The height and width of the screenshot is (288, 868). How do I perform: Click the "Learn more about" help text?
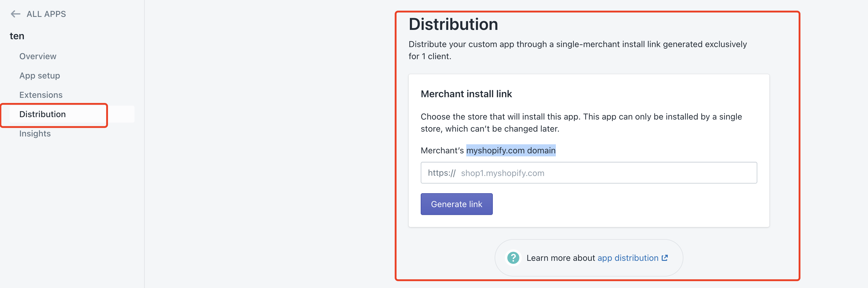[561, 258]
